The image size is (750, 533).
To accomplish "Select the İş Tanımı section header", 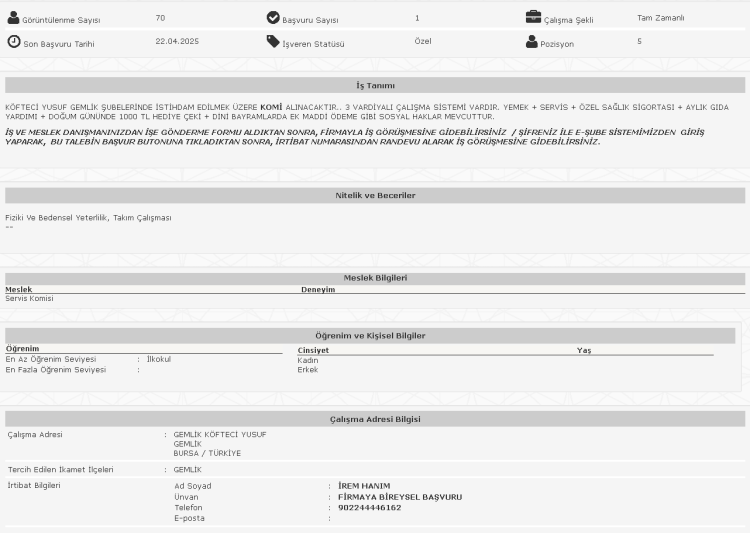I will (x=375, y=86).
